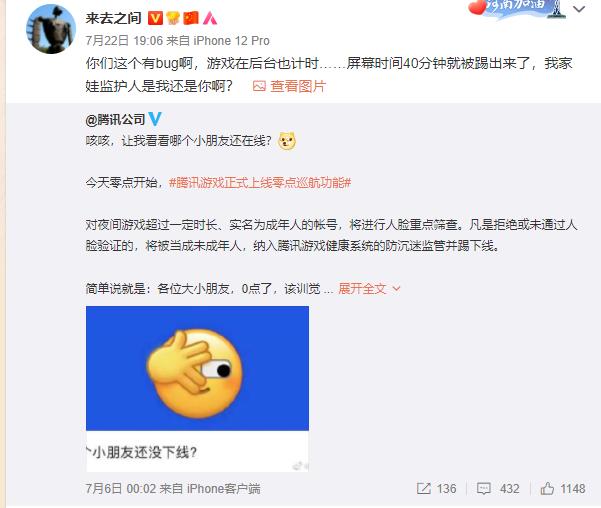This screenshot has height=508, width=601.
Task: Click the crown membership badge icon
Action: coord(173,18)
